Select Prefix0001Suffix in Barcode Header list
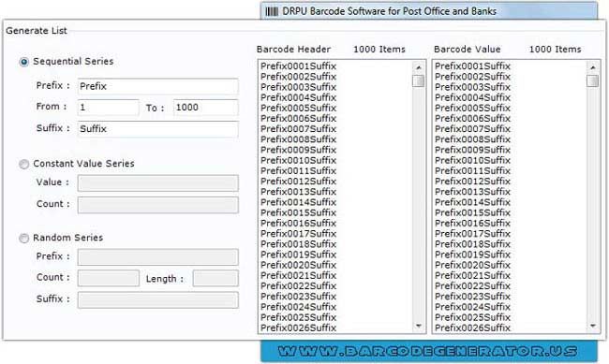The height and width of the screenshot is (364, 609). [298, 66]
